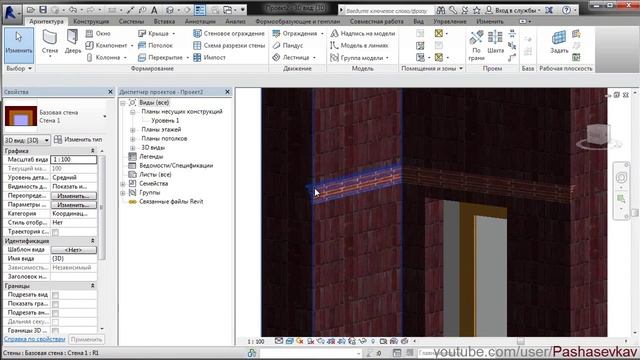
Task: Select the Shaft (Шахта) opening tool
Action: [x=495, y=42]
